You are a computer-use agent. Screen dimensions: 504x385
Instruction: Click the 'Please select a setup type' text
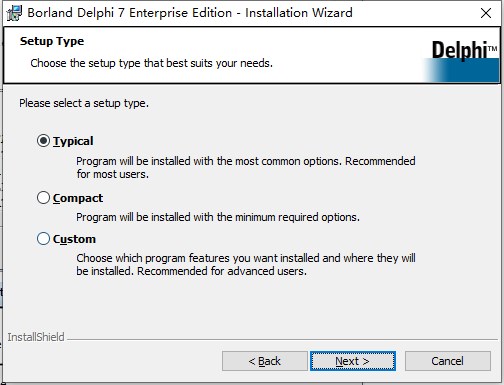(x=84, y=103)
